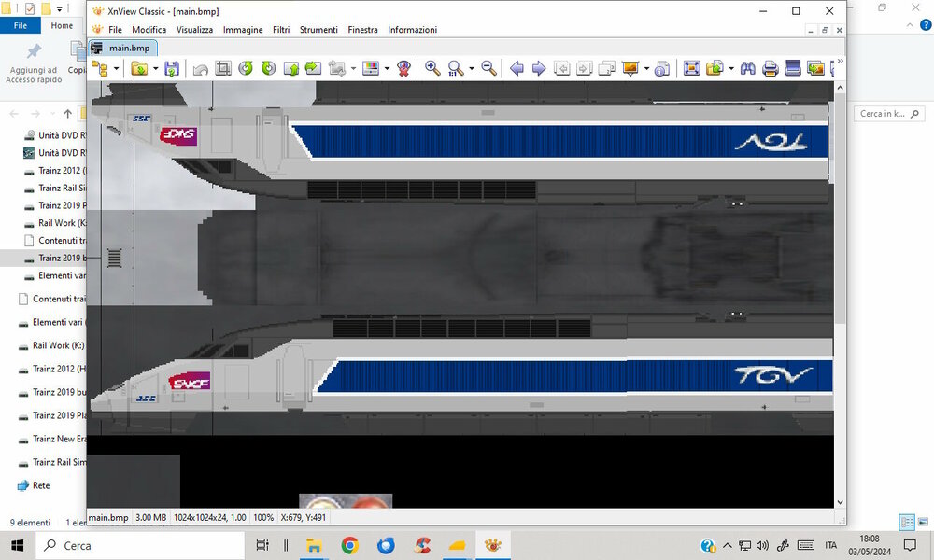Screen dimensions: 934x560
Task: Open the Finestra menu
Action: tap(362, 30)
